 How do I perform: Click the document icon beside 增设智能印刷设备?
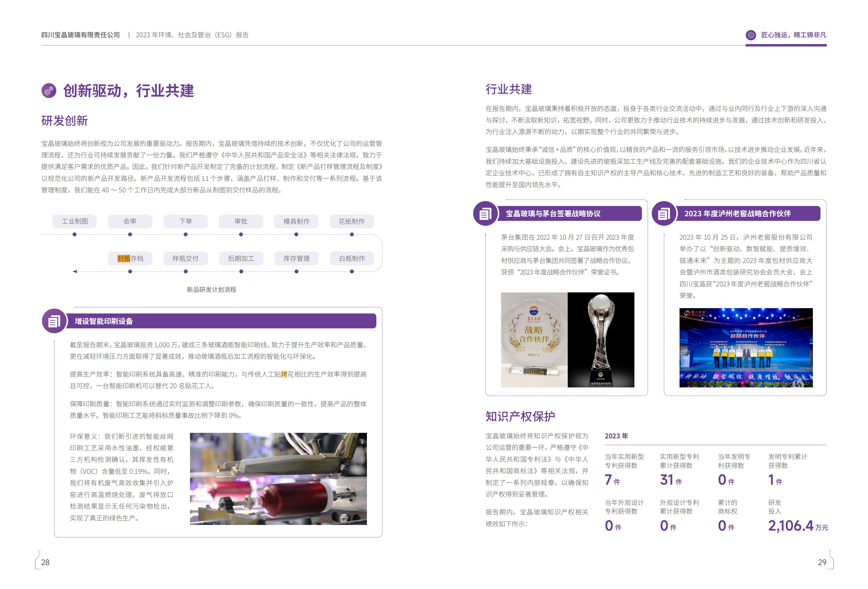[x=54, y=321]
